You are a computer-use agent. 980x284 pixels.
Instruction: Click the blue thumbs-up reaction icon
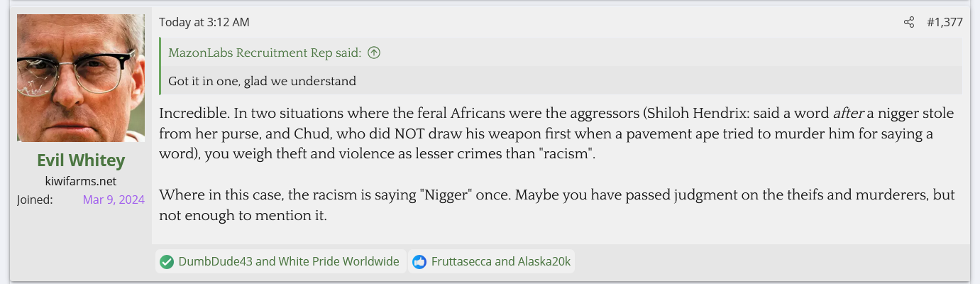coord(419,262)
